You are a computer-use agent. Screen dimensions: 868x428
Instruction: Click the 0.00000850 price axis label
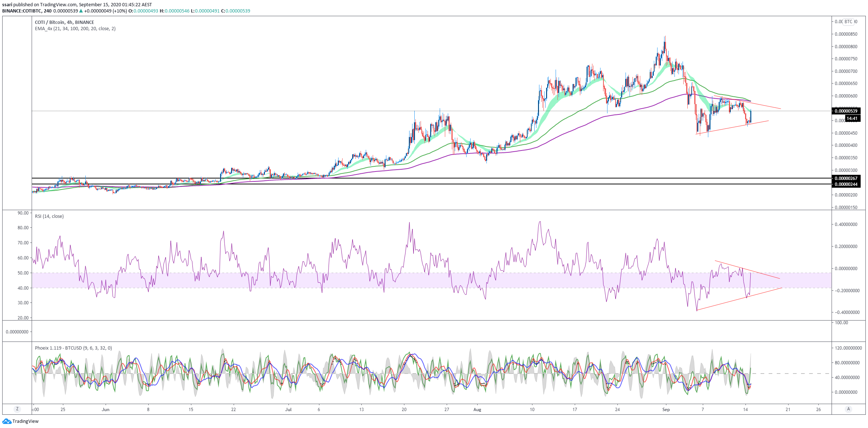click(x=846, y=34)
